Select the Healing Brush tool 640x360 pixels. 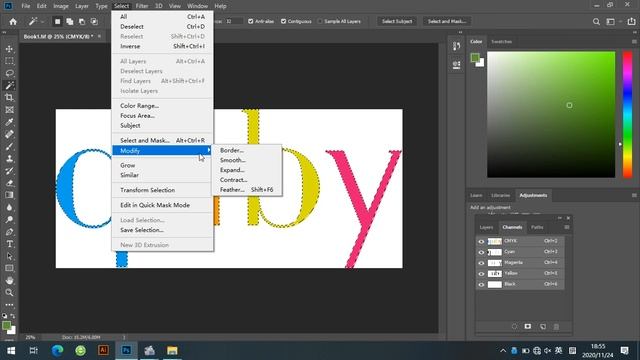9,134
